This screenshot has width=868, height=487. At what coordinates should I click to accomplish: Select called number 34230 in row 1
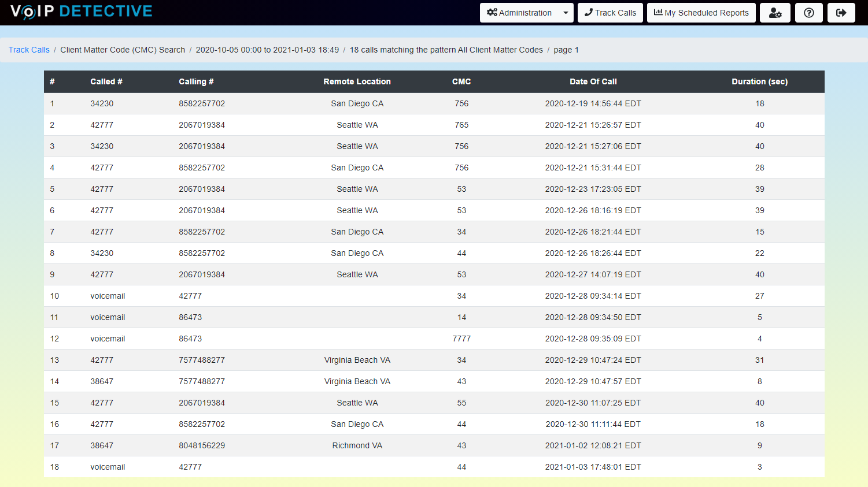point(102,103)
